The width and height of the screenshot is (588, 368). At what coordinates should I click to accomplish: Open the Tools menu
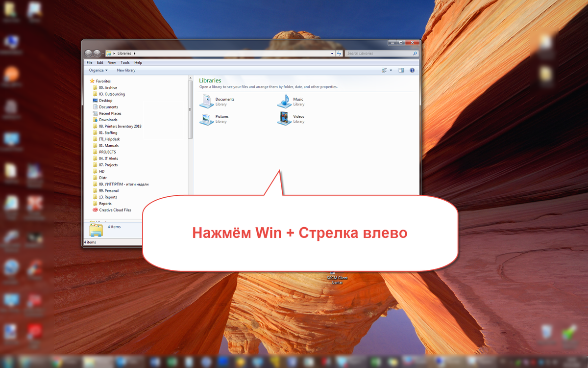click(x=125, y=62)
